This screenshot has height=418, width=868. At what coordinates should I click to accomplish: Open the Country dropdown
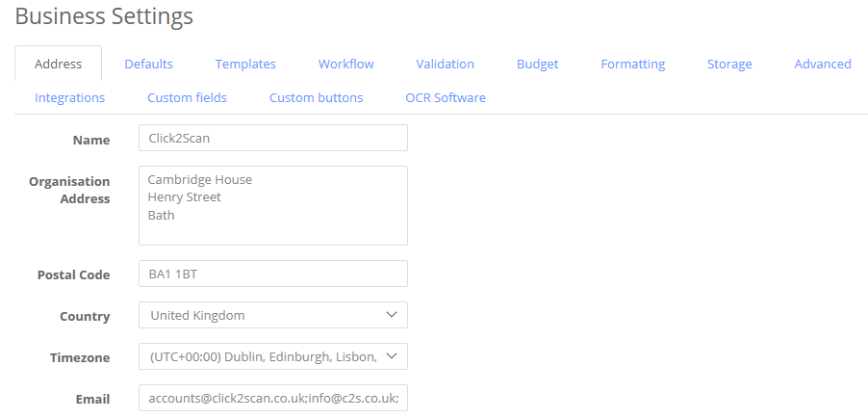[x=273, y=315]
